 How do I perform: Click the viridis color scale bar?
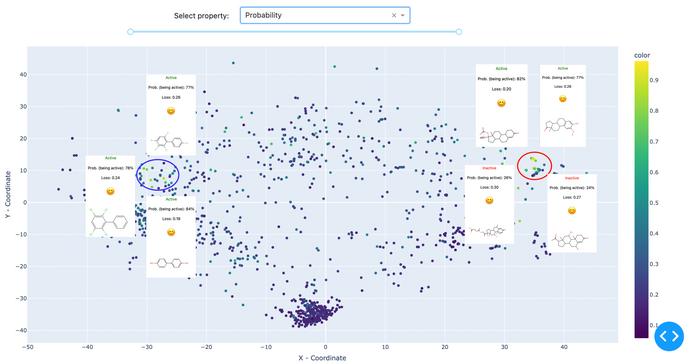pos(641,199)
